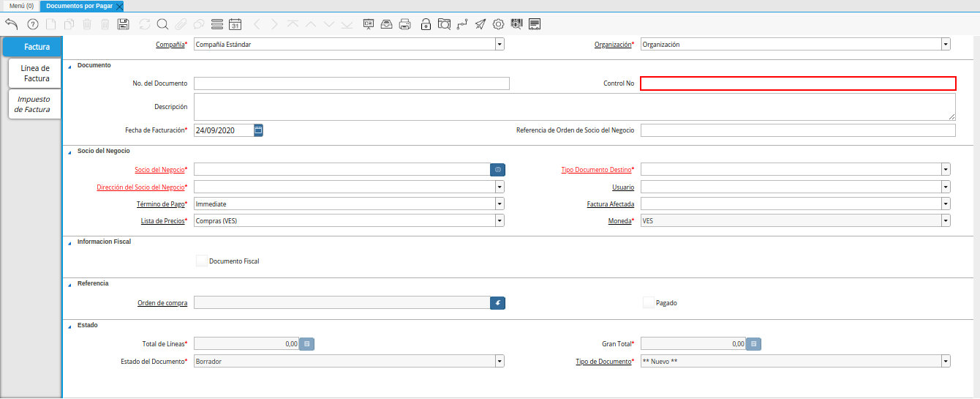Open the gear process icon
The image size is (980, 399).
pos(499,24)
